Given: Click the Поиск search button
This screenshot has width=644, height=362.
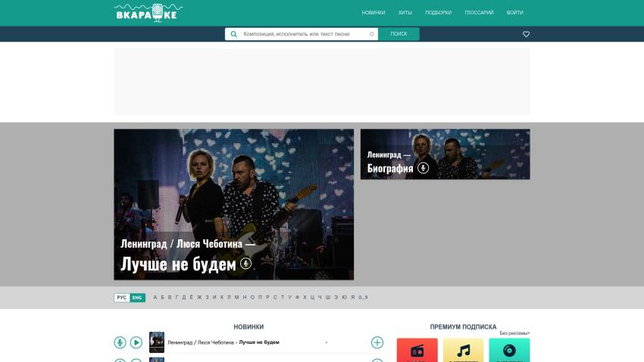Looking at the screenshot, I should click(x=399, y=34).
